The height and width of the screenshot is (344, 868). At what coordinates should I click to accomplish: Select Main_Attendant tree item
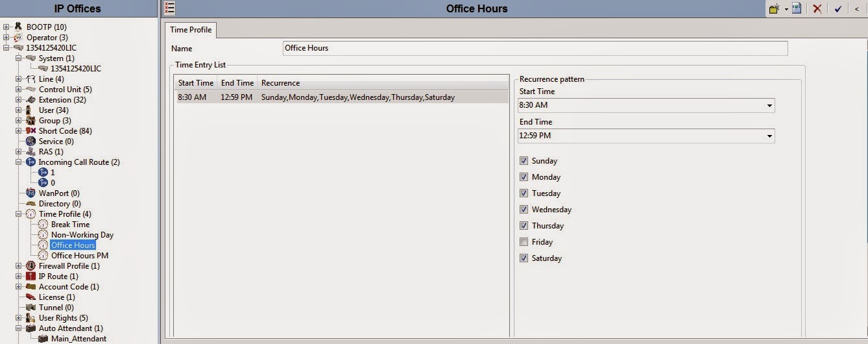click(78, 338)
